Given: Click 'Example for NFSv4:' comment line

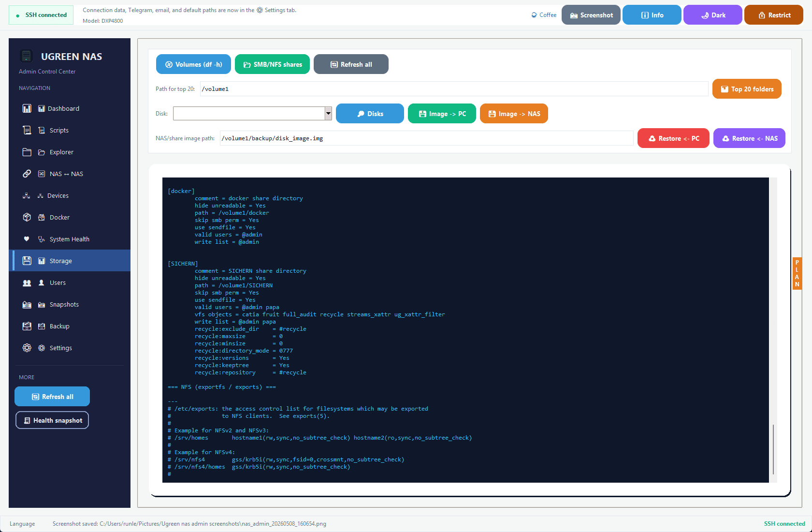Looking at the screenshot, I should point(202,452).
